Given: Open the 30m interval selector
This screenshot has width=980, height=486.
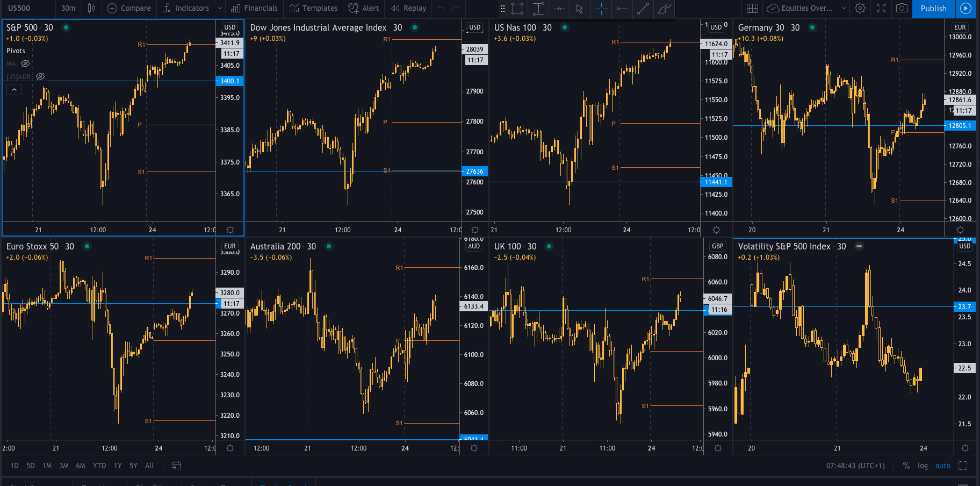Looking at the screenshot, I should coord(68,8).
